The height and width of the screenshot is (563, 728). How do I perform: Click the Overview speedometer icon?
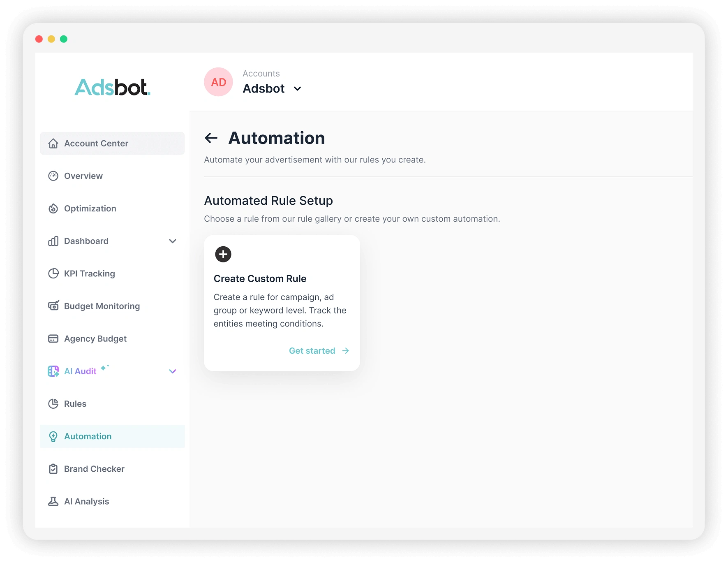tap(53, 176)
